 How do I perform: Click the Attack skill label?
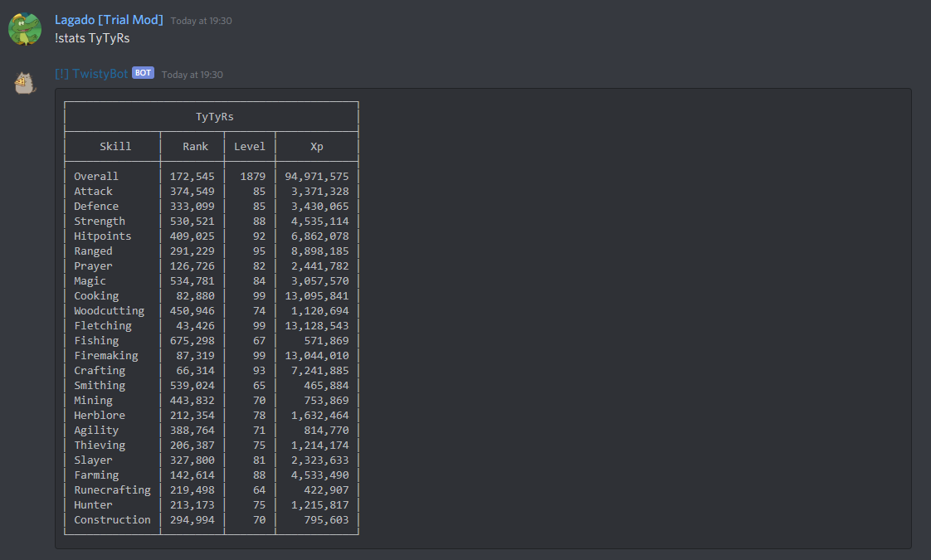pyautogui.click(x=93, y=191)
